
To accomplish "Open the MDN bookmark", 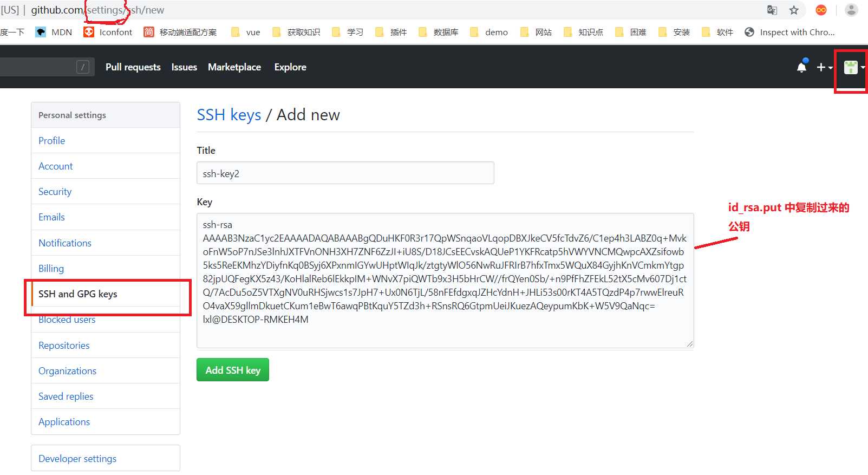I will point(54,32).
